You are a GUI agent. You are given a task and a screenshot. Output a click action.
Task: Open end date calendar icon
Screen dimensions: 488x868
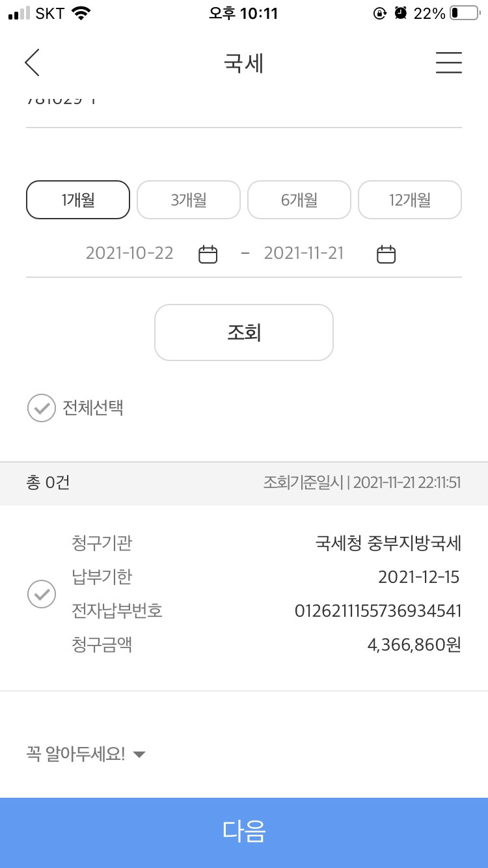point(386,254)
